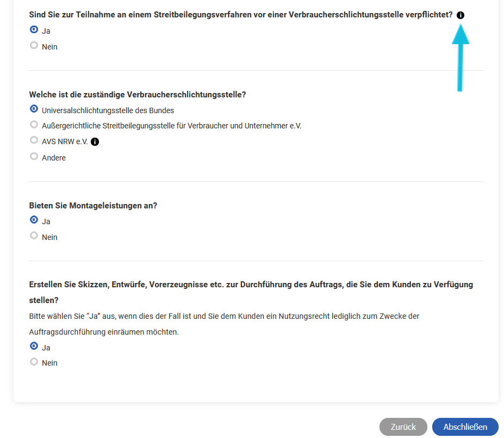504x438 pixels.
Task: Click the info icon next to the Streitbeilegungsverfahren question
Action: [x=460, y=15]
